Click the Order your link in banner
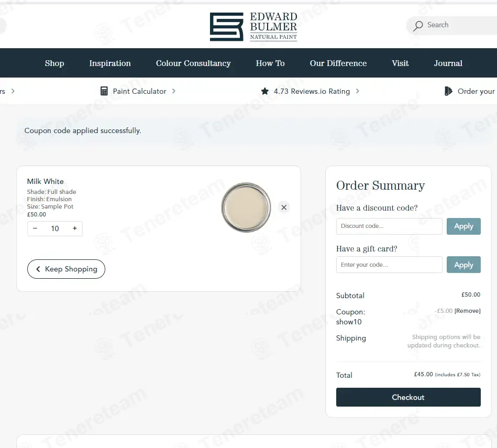The image size is (497, 448). coord(476,91)
